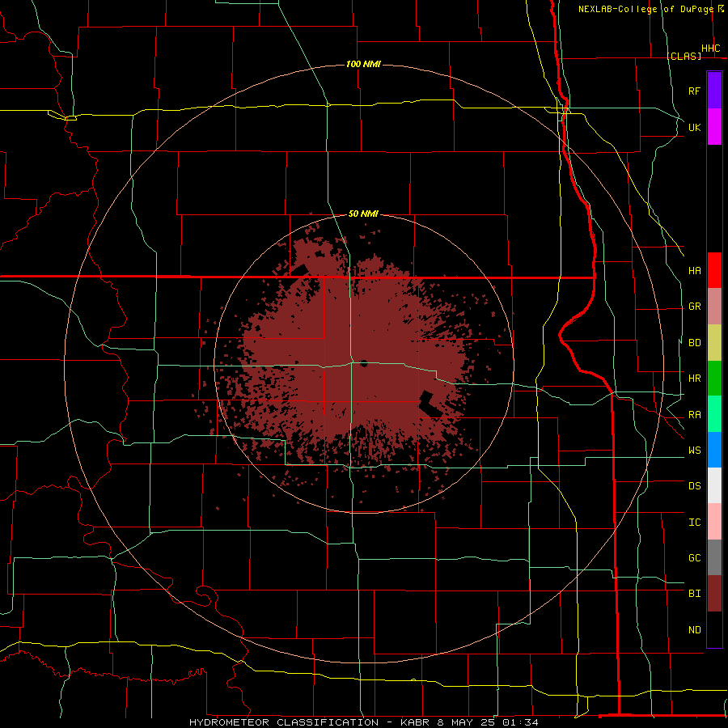
Task: Click the DS white legend swatch
Action: (x=714, y=485)
